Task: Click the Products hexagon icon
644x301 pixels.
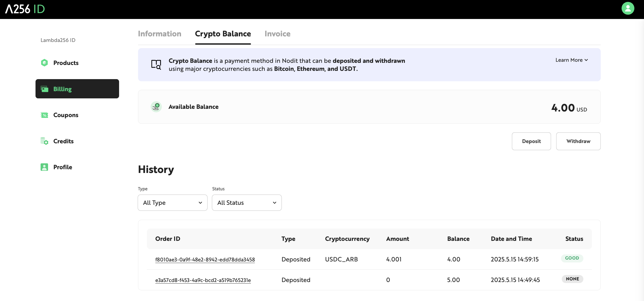Action: [44, 63]
